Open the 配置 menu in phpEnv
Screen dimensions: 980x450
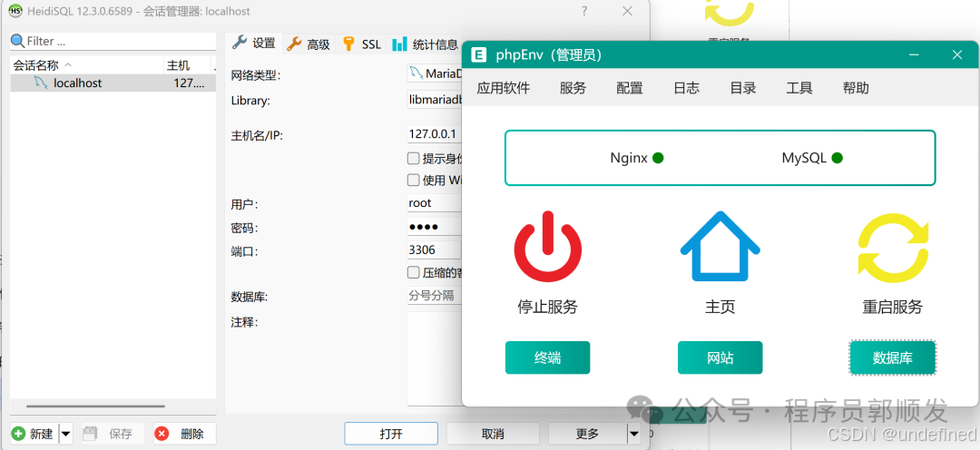630,88
